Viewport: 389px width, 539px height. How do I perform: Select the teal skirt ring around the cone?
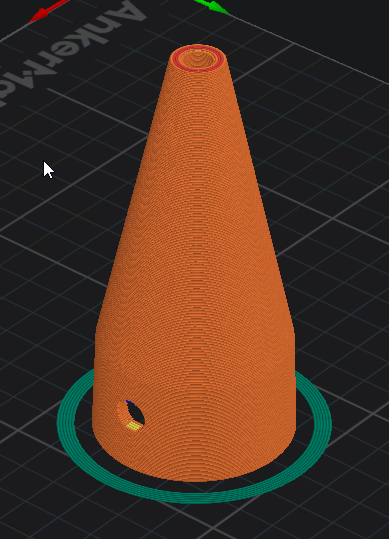click(x=194, y=495)
